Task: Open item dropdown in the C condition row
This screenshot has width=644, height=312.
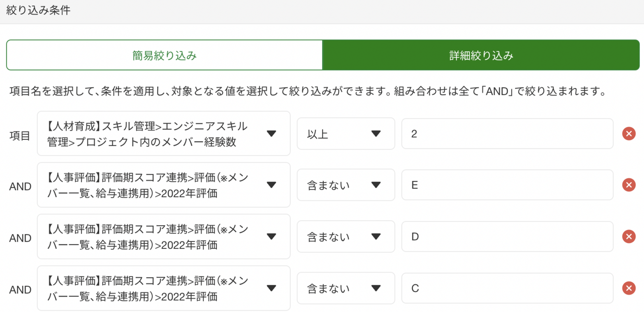Action: (x=163, y=288)
